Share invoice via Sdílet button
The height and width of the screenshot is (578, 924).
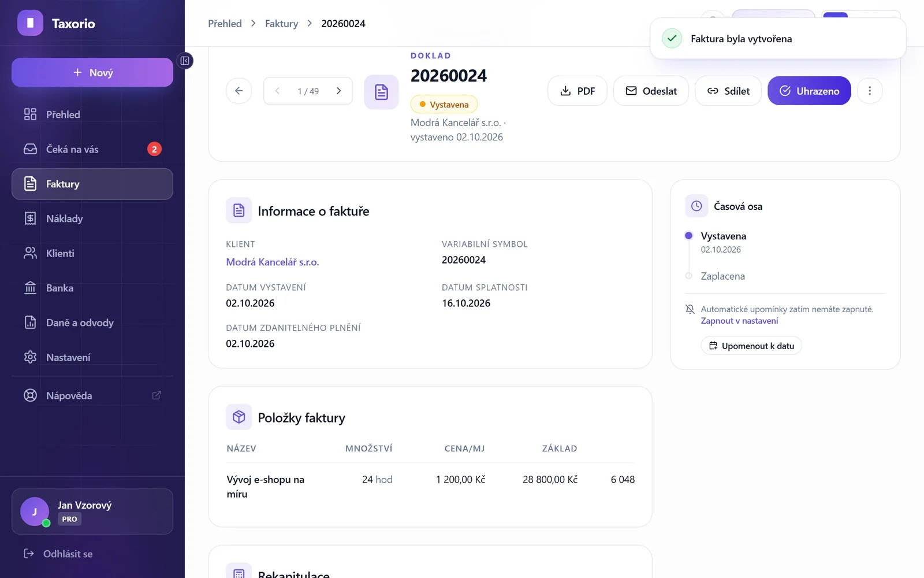728,91
